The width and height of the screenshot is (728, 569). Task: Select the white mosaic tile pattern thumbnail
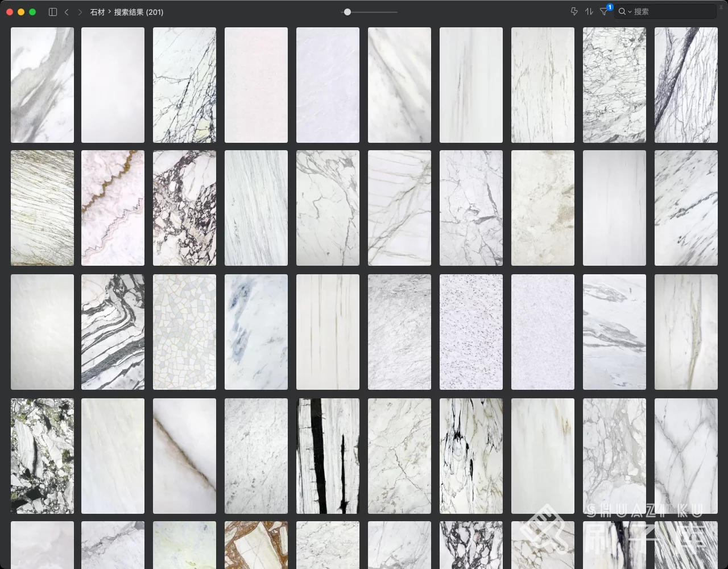coord(184,332)
